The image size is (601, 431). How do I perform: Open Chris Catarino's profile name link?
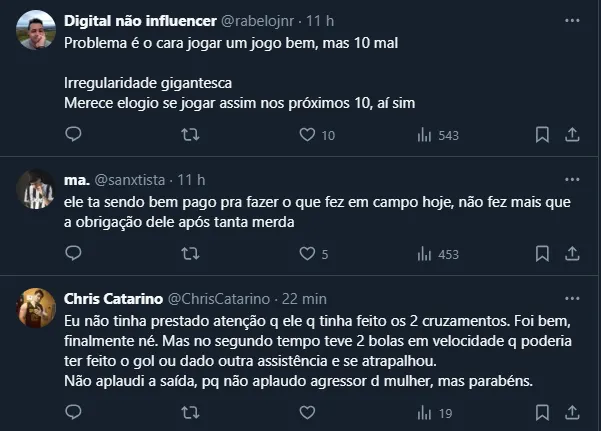108,299
